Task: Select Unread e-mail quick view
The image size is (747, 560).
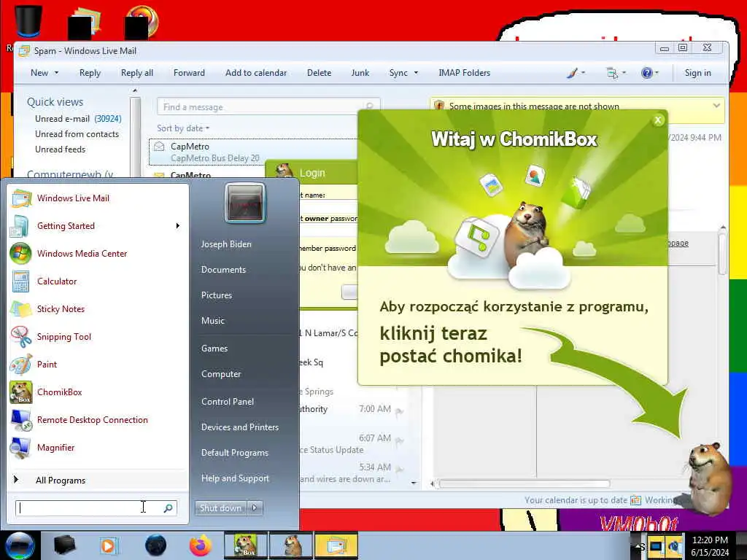Action: [x=78, y=119]
